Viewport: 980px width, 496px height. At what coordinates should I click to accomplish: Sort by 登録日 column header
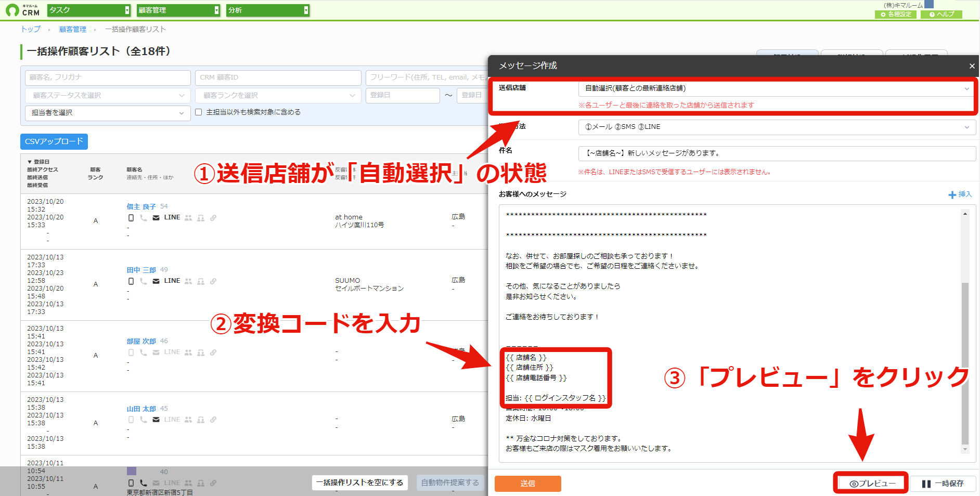tap(38, 162)
